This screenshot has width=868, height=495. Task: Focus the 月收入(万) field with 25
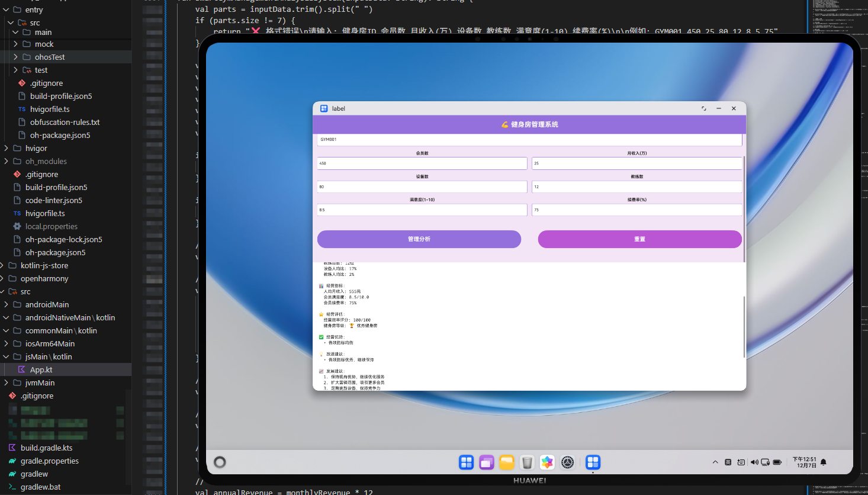click(636, 163)
